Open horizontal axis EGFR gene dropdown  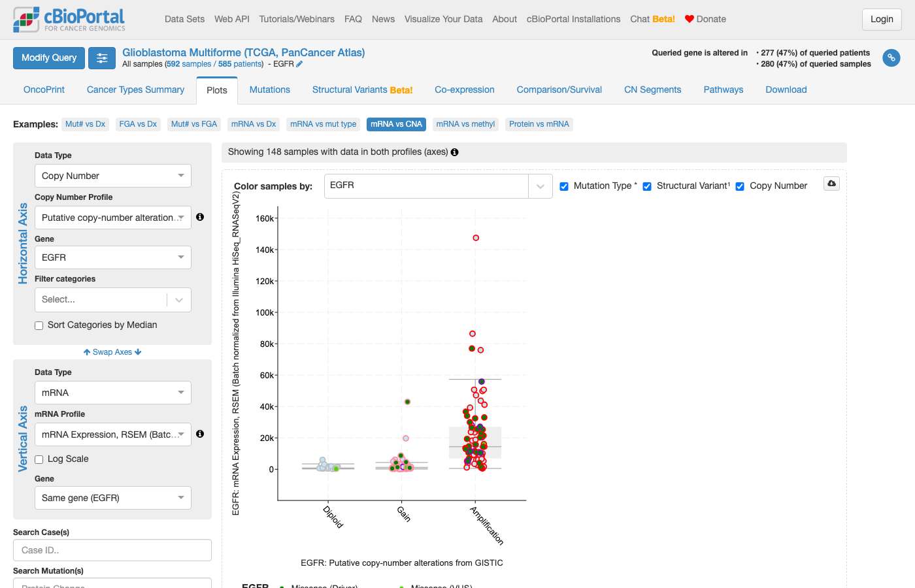click(113, 257)
